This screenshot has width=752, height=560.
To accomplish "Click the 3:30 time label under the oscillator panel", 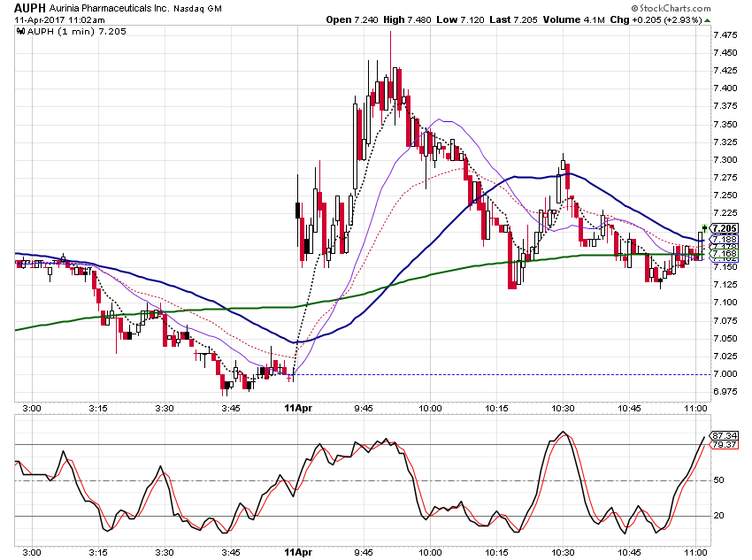I will [165, 552].
